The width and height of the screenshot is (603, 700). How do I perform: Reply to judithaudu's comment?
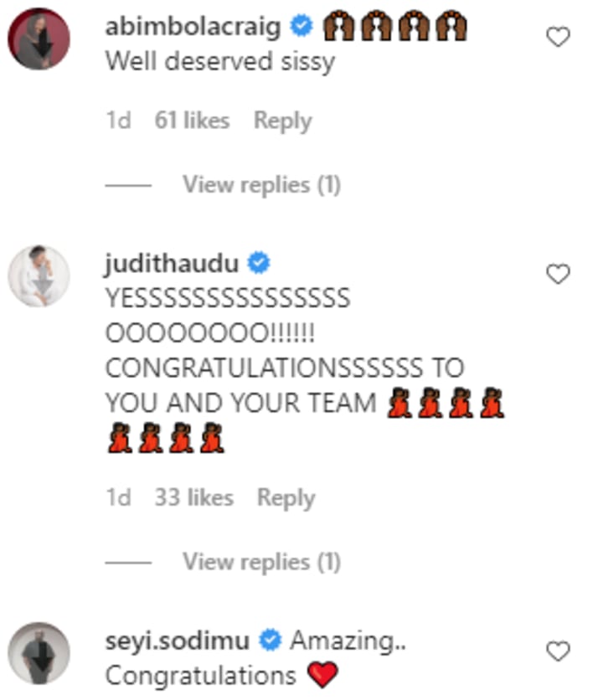286,497
